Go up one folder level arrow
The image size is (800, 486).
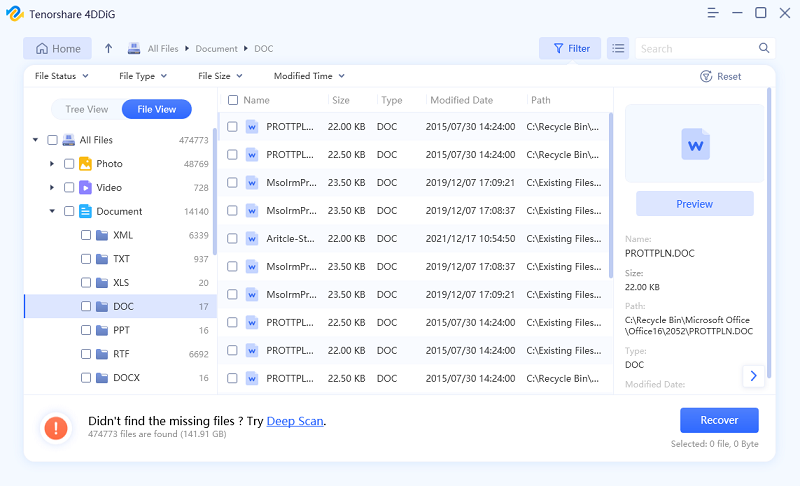coord(108,48)
